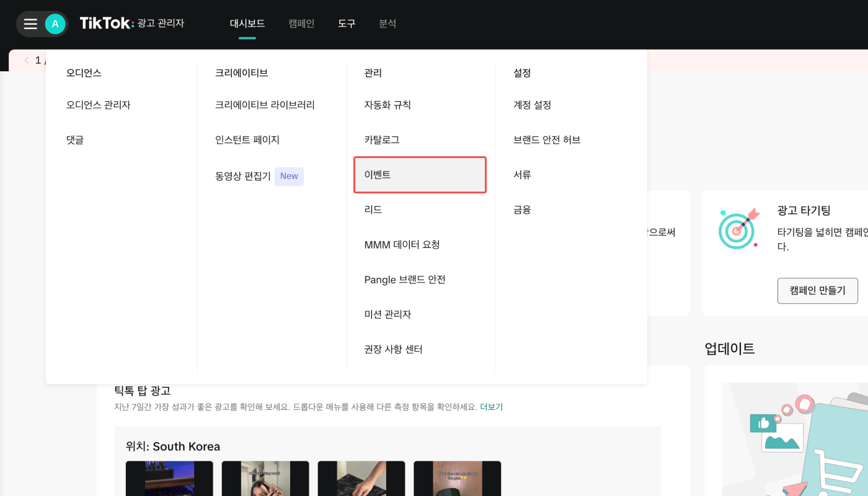Open 동영상 편집기 menu item
The image size is (868, 496).
point(243,176)
